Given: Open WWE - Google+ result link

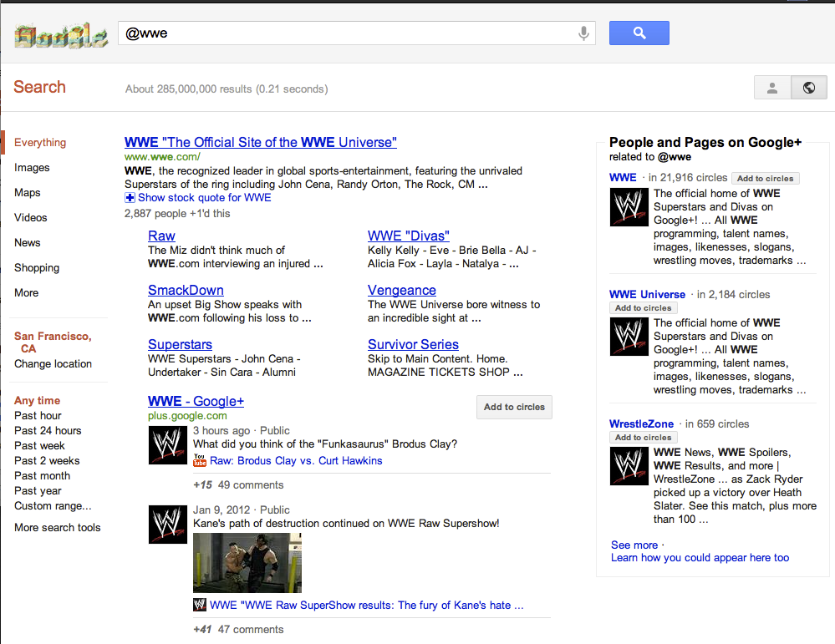Looking at the screenshot, I should point(196,401).
